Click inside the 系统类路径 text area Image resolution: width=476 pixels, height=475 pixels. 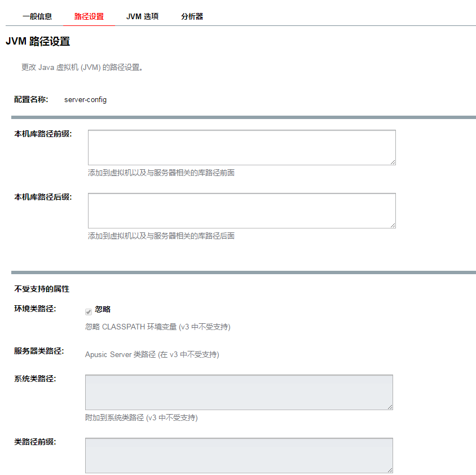click(239, 392)
